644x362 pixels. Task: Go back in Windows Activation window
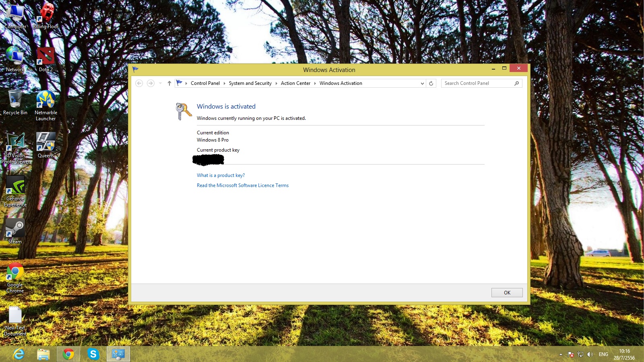coord(139,83)
